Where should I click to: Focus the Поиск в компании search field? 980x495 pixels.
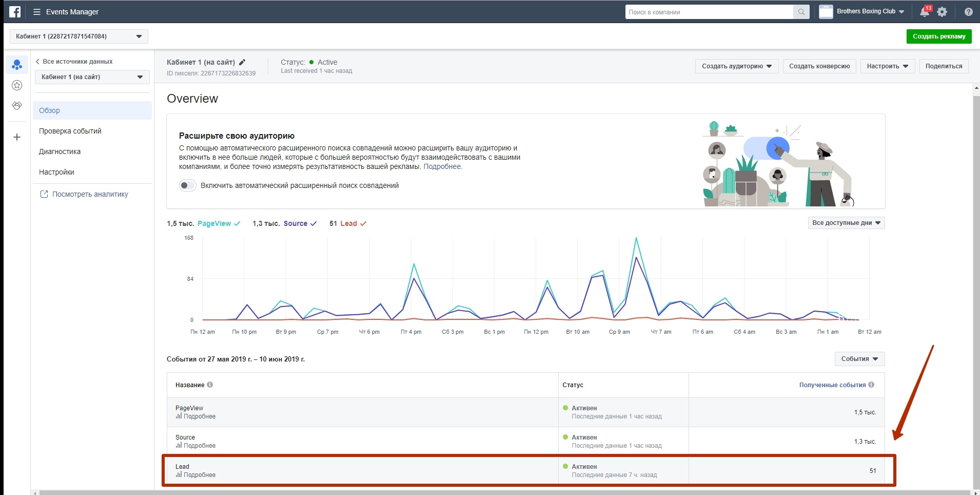click(x=709, y=12)
